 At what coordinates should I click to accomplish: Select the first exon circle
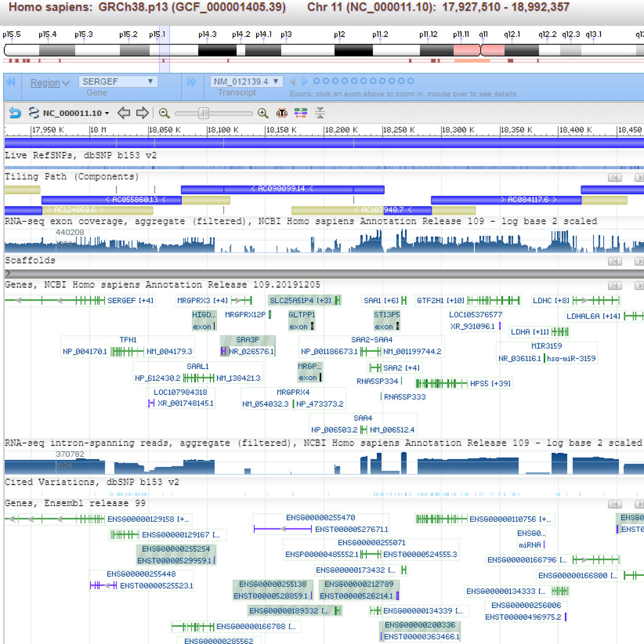tap(317, 81)
